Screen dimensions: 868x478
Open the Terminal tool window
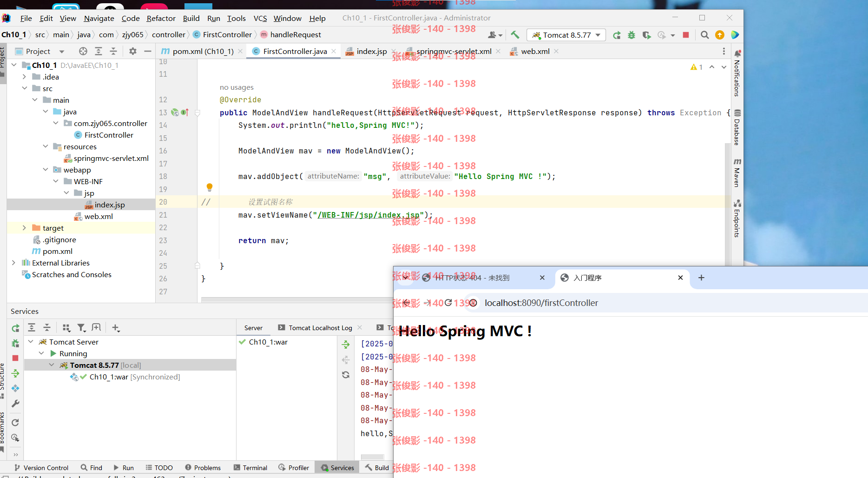[250, 468]
